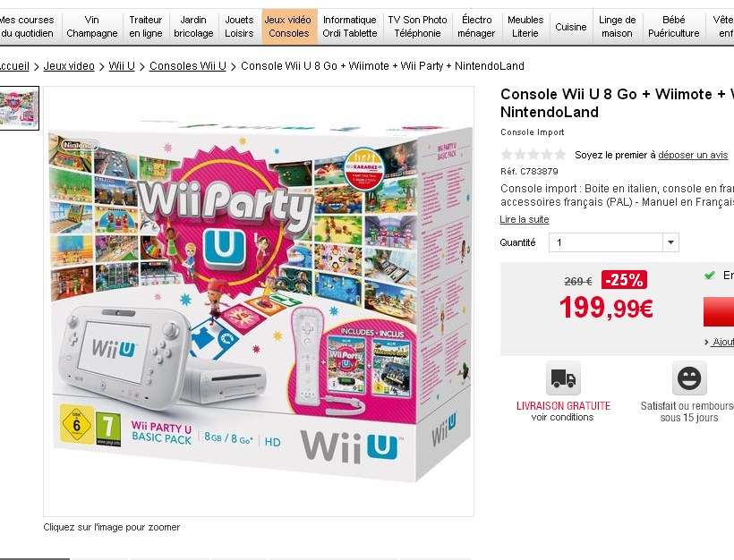Open the Informatique Ordi Tablette menu
The width and height of the screenshot is (734, 560).
click(350, 27)
